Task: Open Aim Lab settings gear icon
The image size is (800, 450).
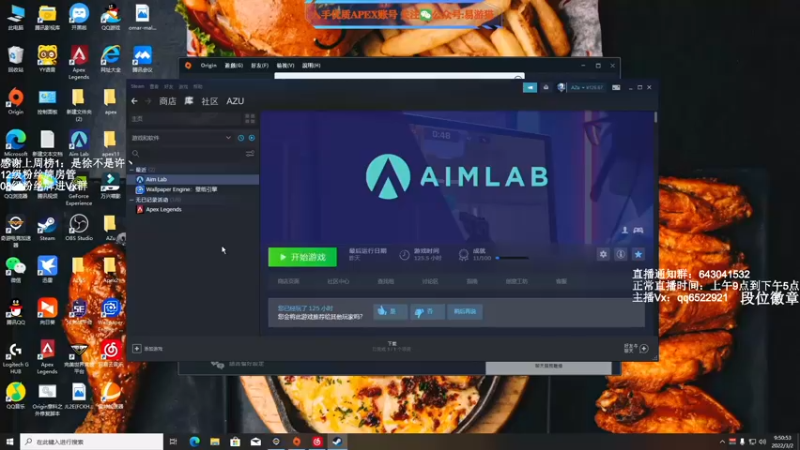Action: click(603, 254)
